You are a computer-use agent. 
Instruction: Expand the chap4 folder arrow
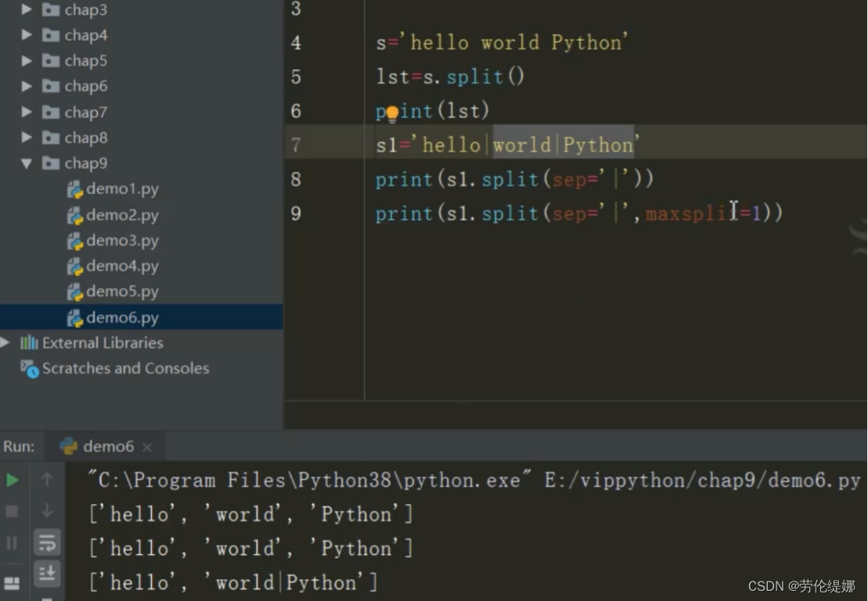click(26, 35)
